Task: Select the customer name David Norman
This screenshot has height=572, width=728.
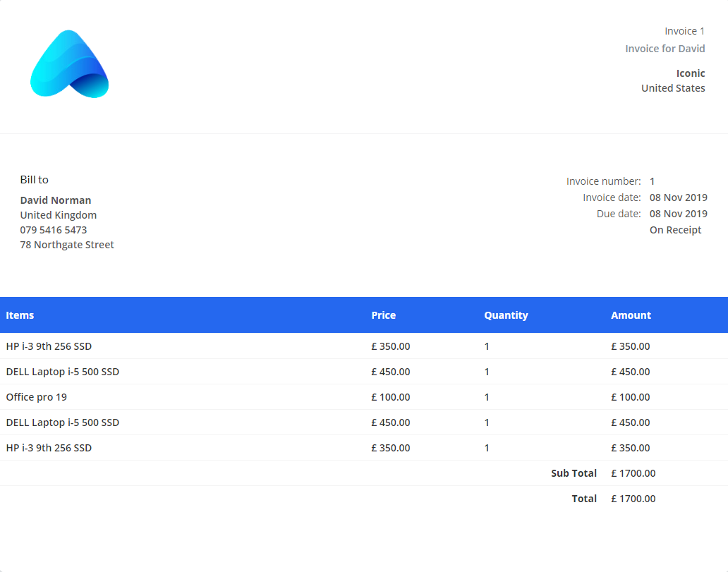Action: tap(55, 200)
